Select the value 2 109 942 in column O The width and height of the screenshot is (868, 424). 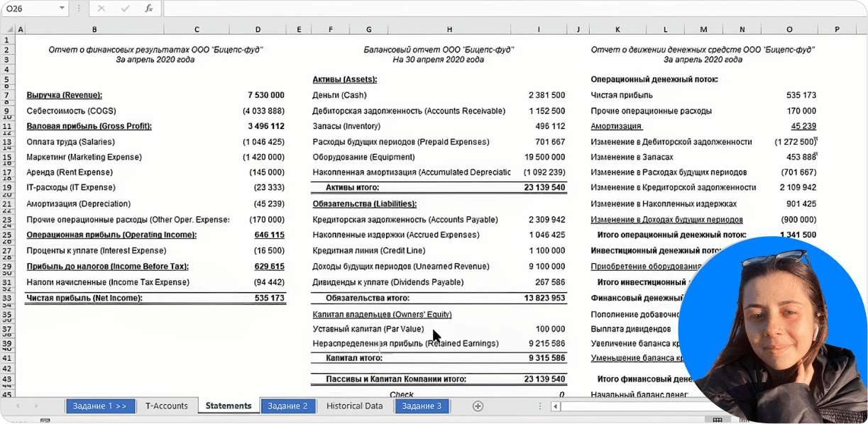click(x=798, y=187)
